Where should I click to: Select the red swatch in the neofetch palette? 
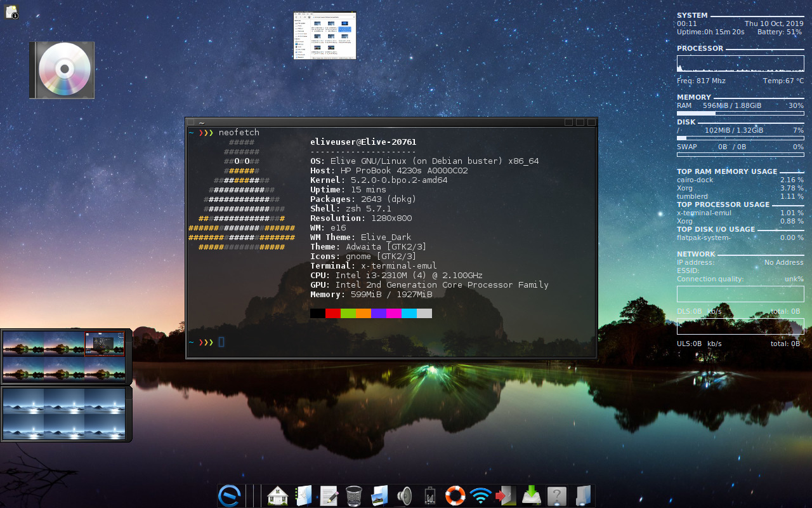click(x=332, y=312)
